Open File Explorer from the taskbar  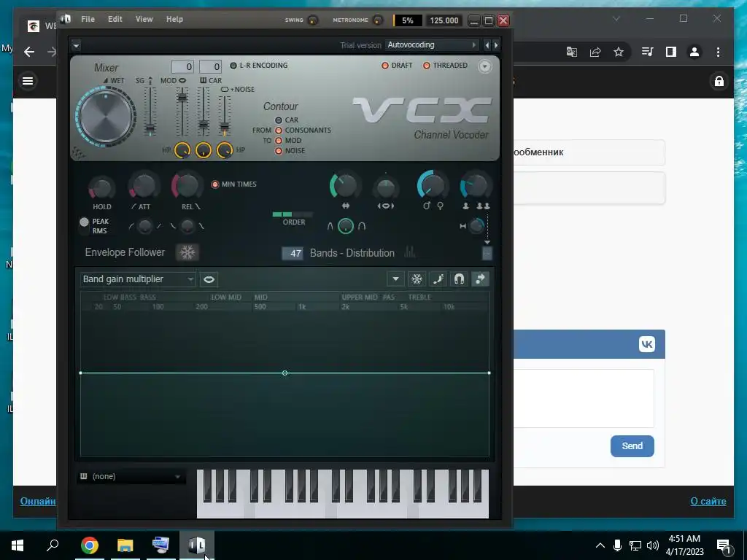(125, 545)
